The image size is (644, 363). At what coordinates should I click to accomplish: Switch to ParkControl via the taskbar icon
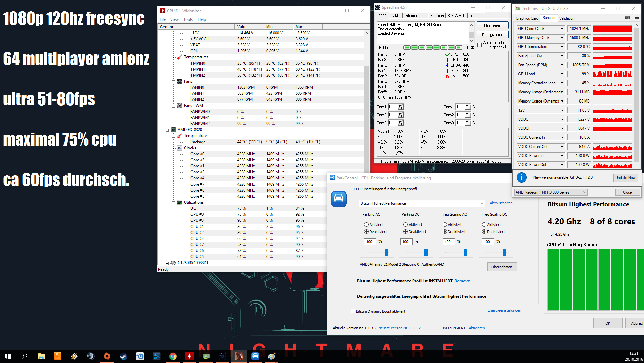[x=255, y=356]
